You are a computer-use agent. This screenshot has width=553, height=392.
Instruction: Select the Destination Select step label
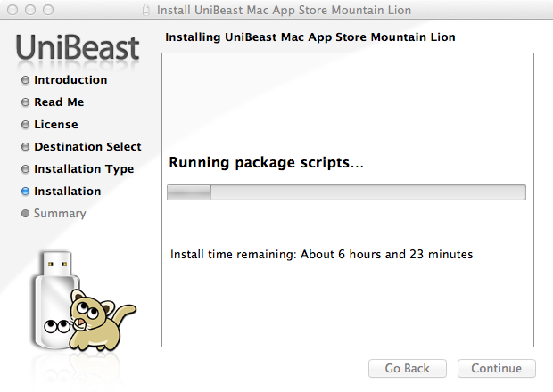point(87,147)
